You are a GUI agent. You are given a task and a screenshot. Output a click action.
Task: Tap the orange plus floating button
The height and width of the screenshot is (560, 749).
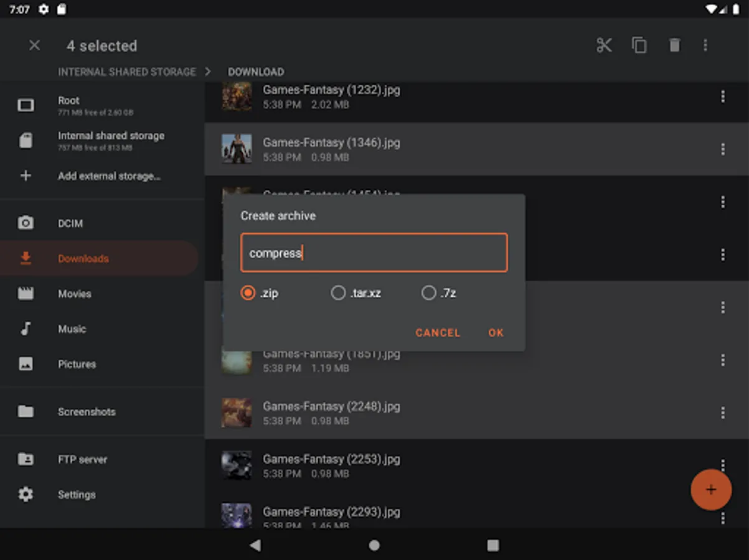pos(710,490)
